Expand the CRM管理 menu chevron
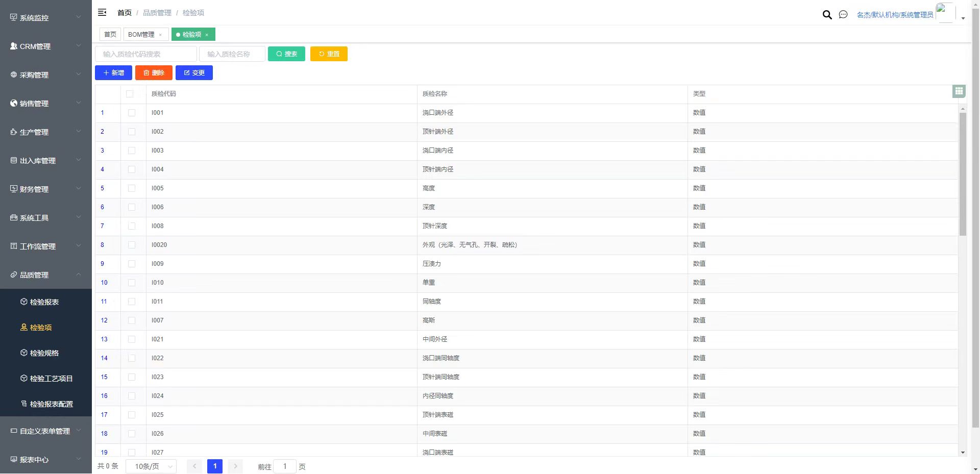This screenshot has width=980, height=474. click(79, 45)
